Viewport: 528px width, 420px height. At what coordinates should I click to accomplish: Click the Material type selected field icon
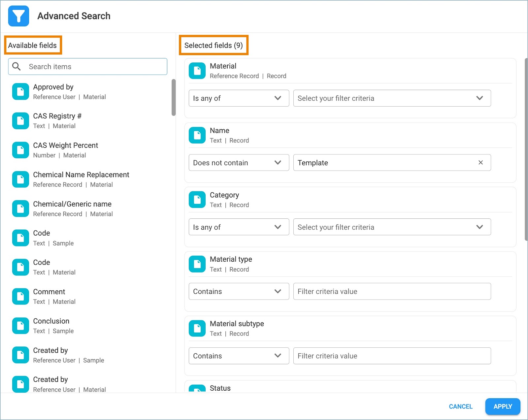pos(197,264)
